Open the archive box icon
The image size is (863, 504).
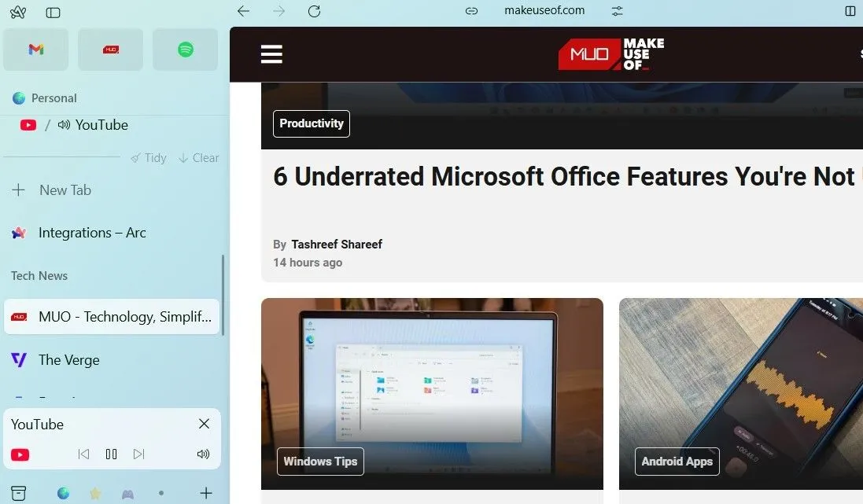click(19, 493)
